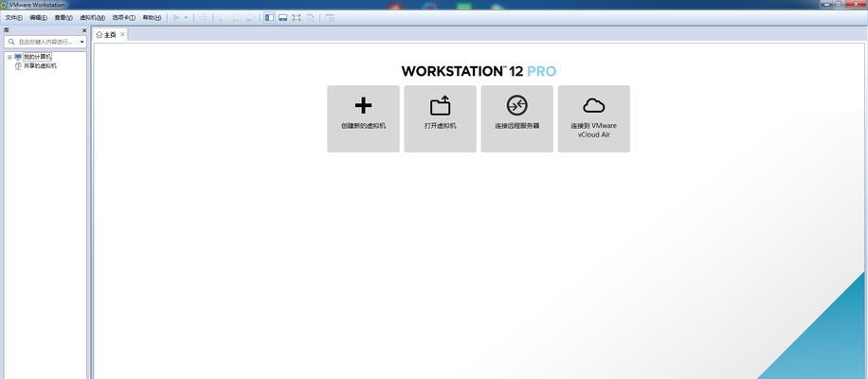Click the 连接到 VMware vCloud Air tile
The width and height of the screenshot is (868, 379).
click(x=594, y=119)
